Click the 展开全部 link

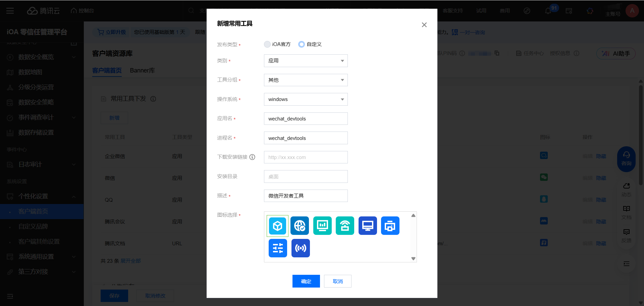[x=130, y=261]
